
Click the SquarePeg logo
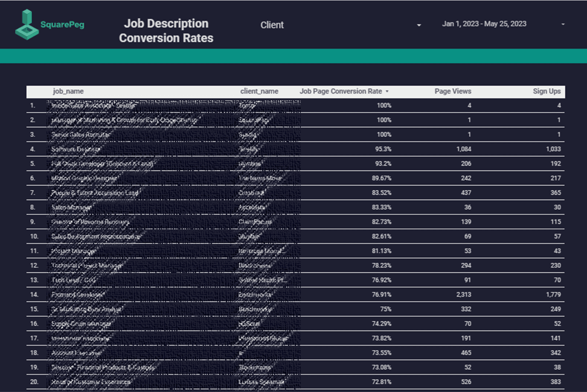coord(49,25)
